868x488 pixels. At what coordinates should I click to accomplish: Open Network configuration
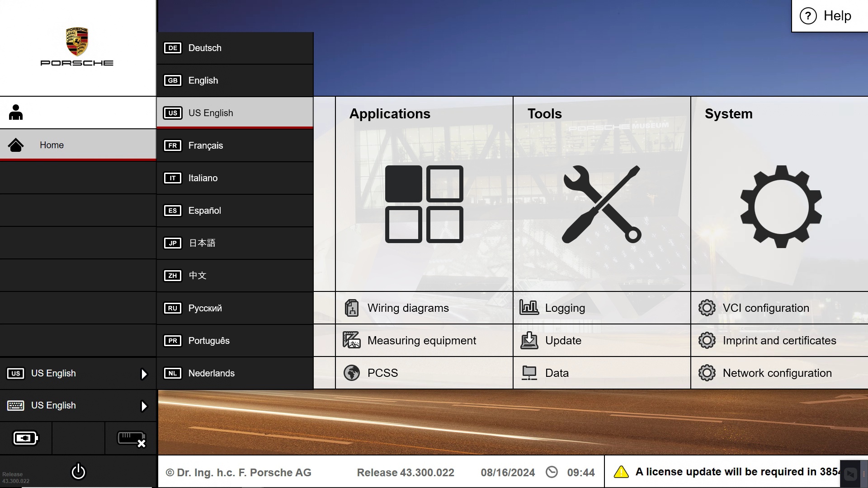pyautogui.click(x=779, y=373)
